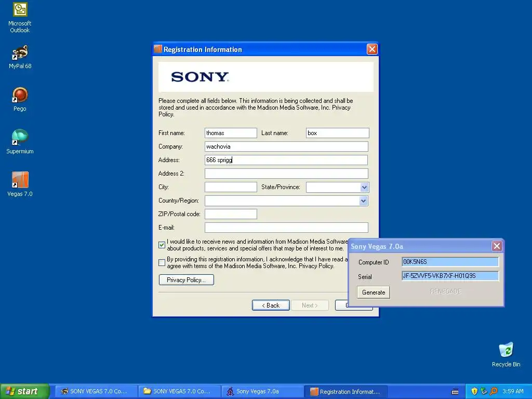Switch to SONY VEGAS 7.0 folder taskbar item
532x399 pixels.
point(179,391)
